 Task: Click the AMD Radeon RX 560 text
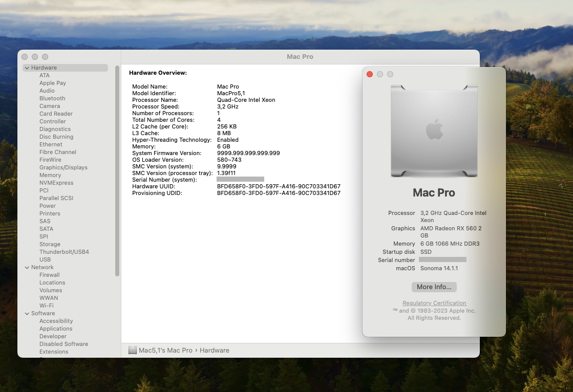(x=451, y=232)
